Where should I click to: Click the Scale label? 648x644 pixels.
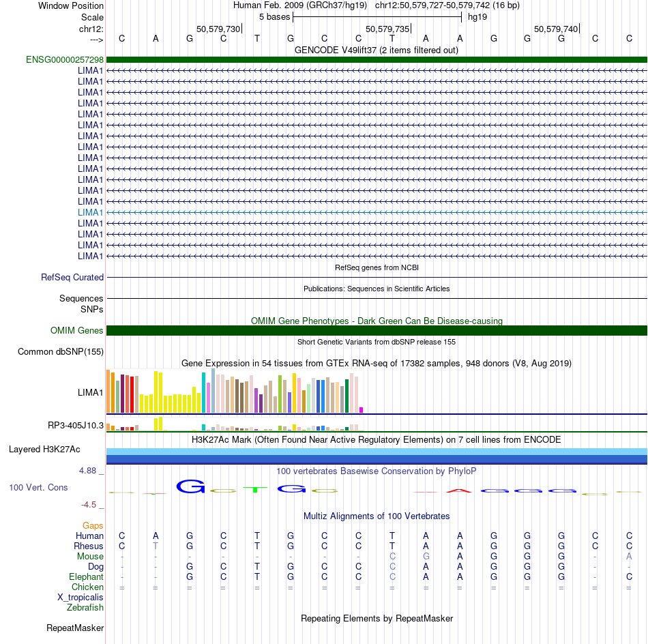(x=92, y=18)
